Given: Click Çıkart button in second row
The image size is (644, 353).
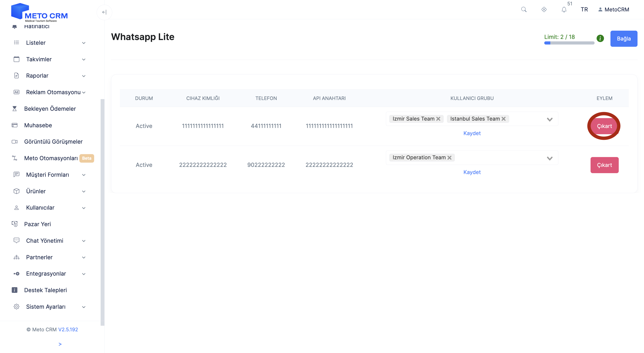Looking at the screenshot, I should pos(604,165).
